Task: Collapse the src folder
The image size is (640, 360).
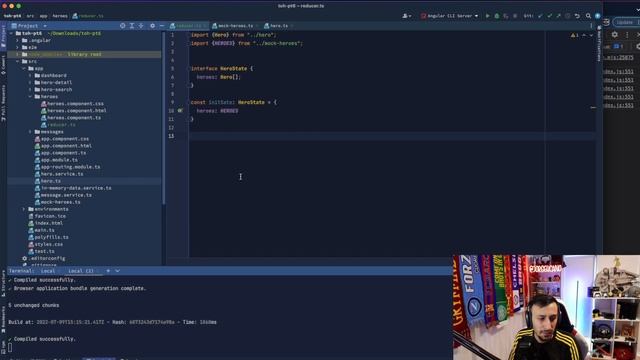Action: [x=18, y=61]
